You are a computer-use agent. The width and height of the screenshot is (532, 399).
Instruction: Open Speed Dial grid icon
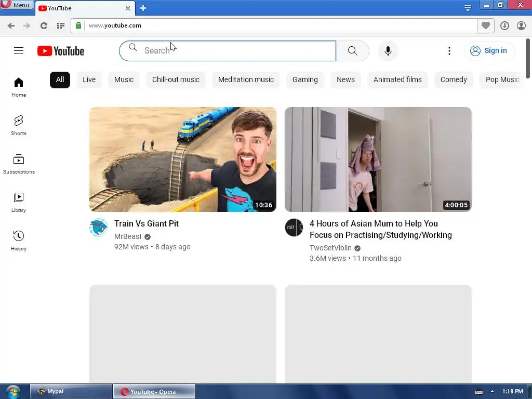[x=61, y=25]
